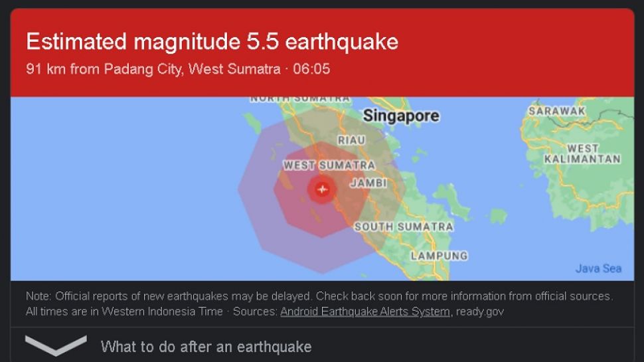The image size is (644, 362).
Task: Click the North Sumatra label at map top
Action: click(300, 99)
